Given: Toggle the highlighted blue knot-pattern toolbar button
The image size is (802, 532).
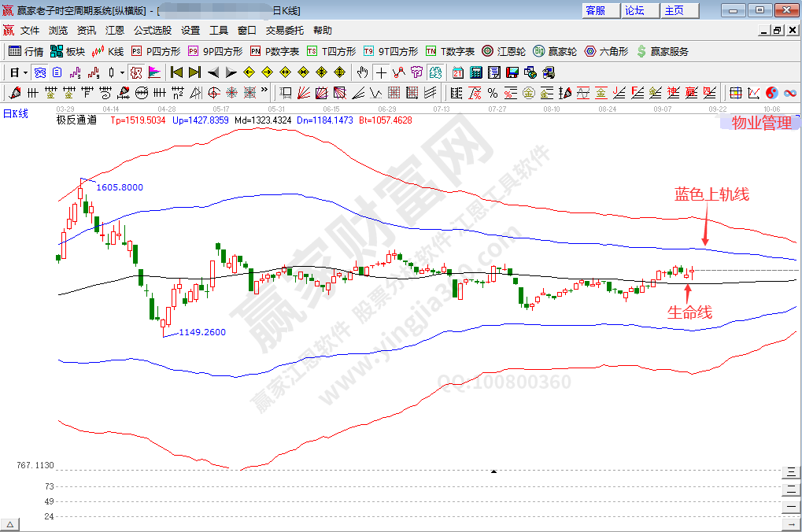Looking at the screenshot, I should [x=39, y=72].
